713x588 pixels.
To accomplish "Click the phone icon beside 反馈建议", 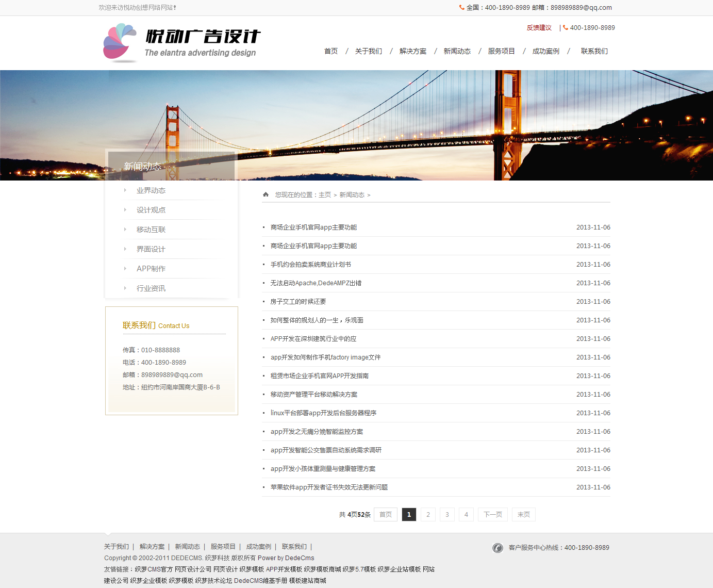I will pyautogui.click(x=566, y=28).
